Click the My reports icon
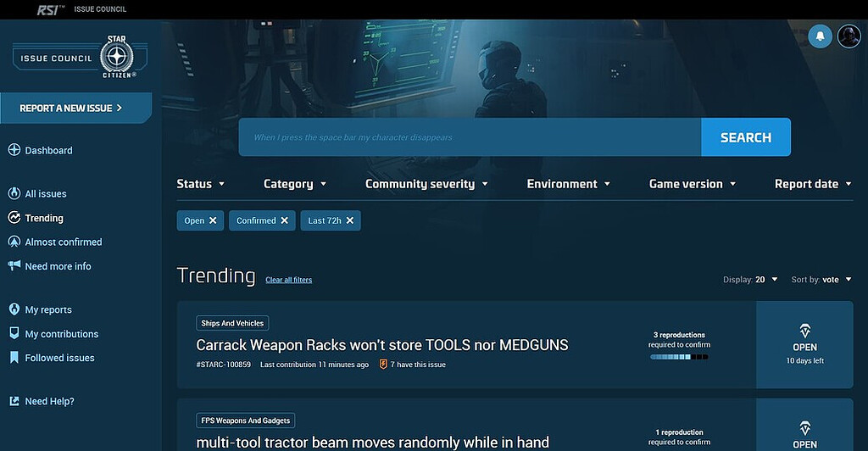The width and height of the screenshot is (868, 451). pos(14,309)
